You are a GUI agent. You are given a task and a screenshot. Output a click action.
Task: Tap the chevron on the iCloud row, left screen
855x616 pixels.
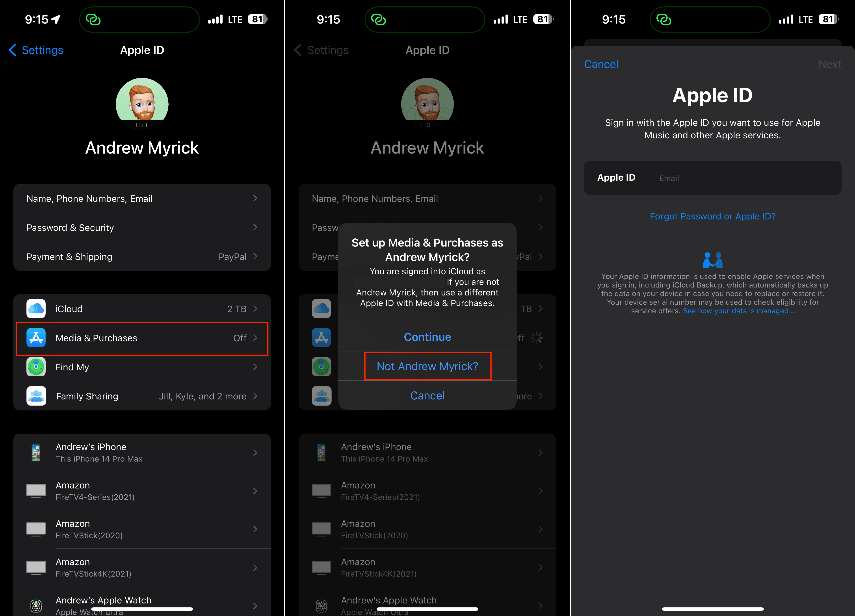coord(255,309)
